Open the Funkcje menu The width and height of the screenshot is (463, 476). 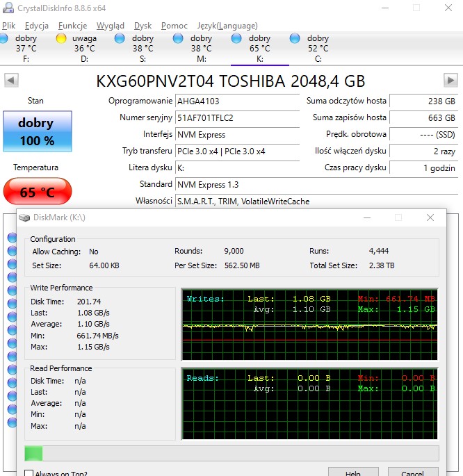coord(72,26)
